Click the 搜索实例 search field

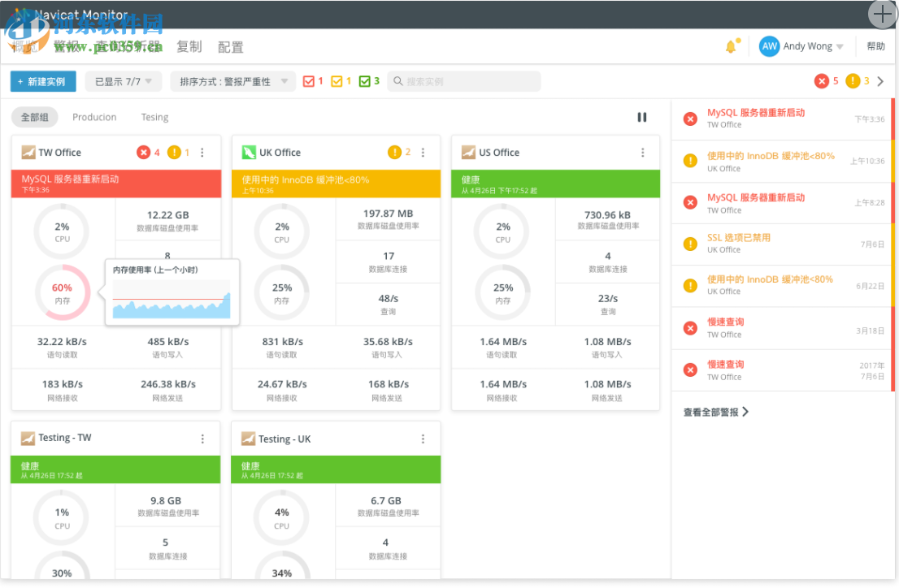pos(463,81)
